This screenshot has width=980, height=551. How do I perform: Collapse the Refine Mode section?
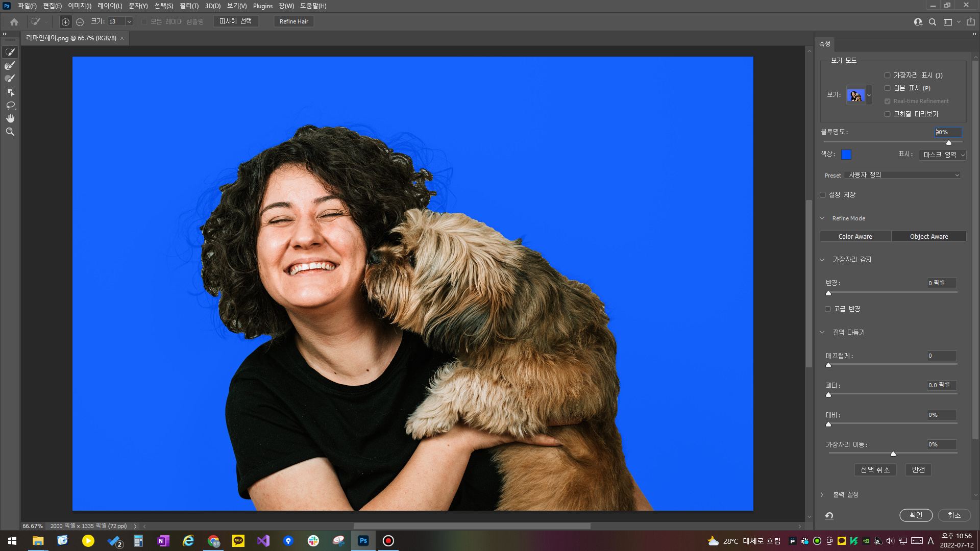822,218
